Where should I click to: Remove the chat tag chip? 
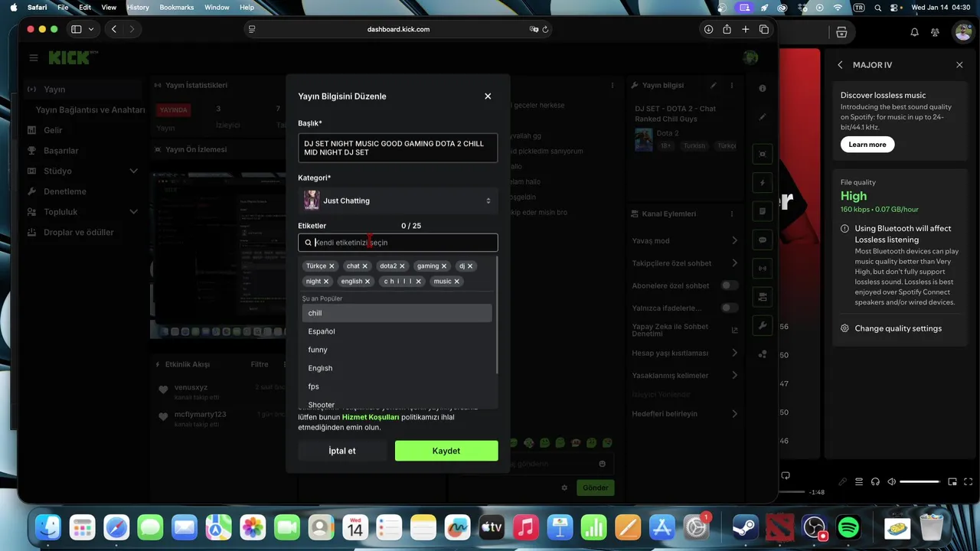coord(364,266)
